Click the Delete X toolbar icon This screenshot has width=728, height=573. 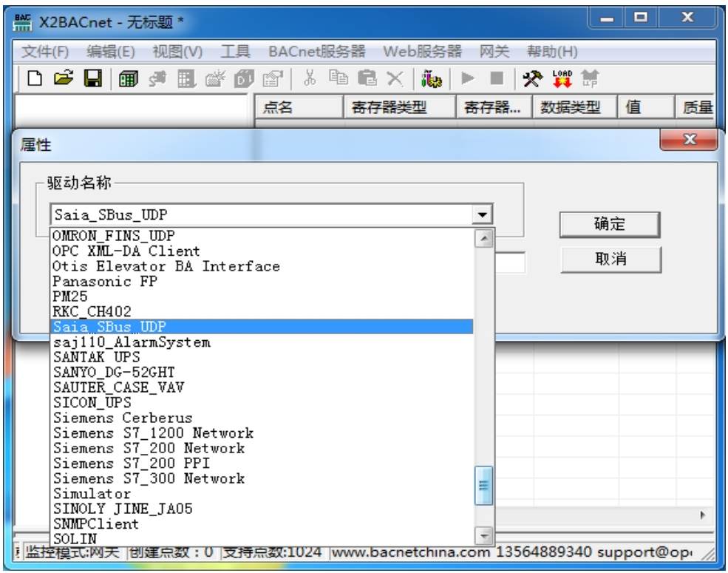click(395, 78)
